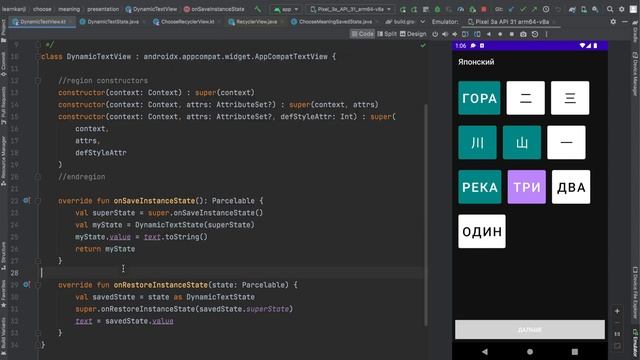Tap the 山 kanji tile in emulator
This screenshot has height=360, width=640.
coord(522,142)
